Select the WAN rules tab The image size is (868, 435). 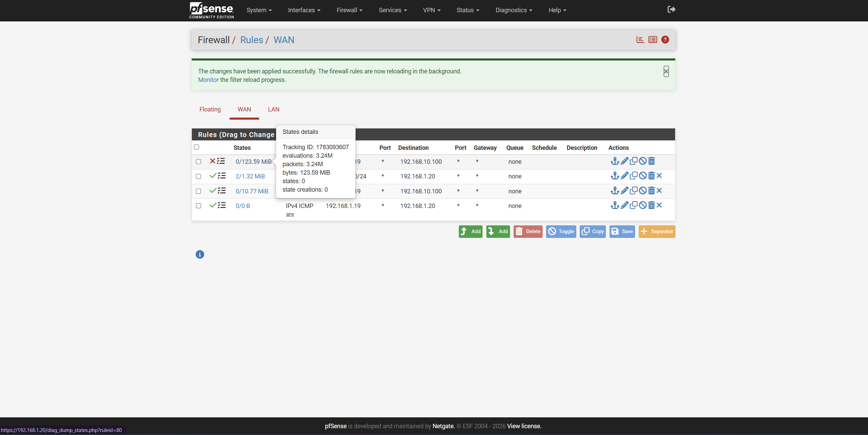(244, 109)
